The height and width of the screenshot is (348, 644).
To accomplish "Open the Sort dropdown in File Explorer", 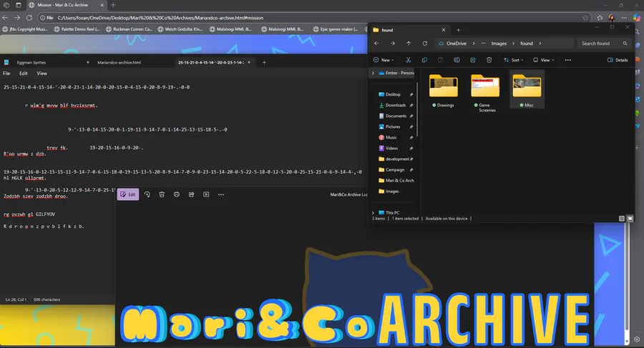I will [x=513, y=60].
